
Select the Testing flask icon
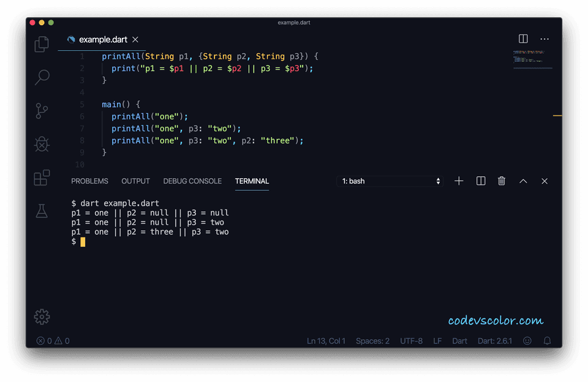(x=42, y=211)
